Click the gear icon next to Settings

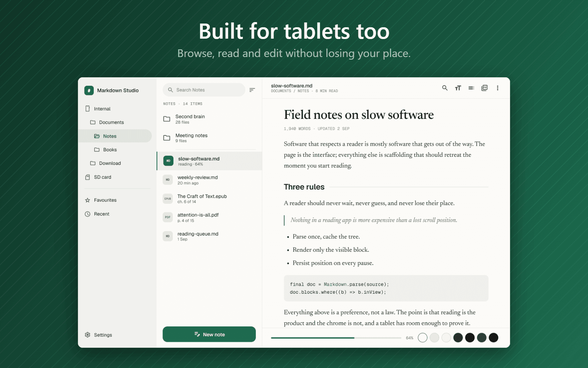click(x=87, y=335)
